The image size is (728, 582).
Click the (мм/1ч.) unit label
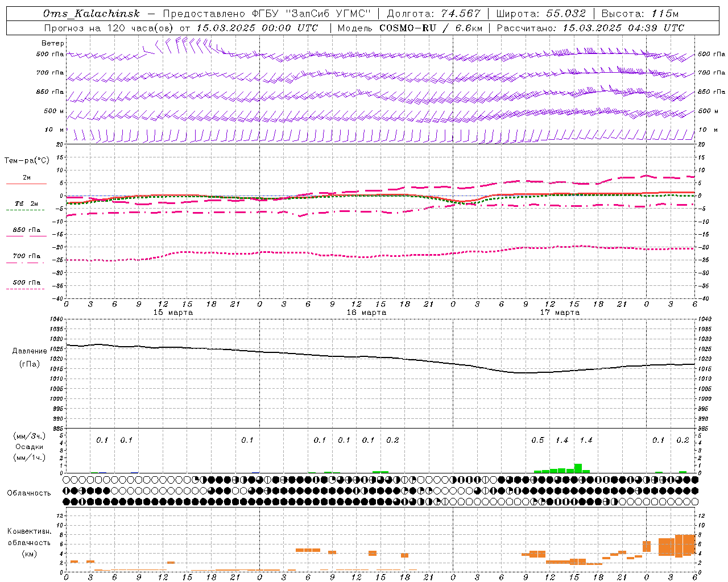29,458
